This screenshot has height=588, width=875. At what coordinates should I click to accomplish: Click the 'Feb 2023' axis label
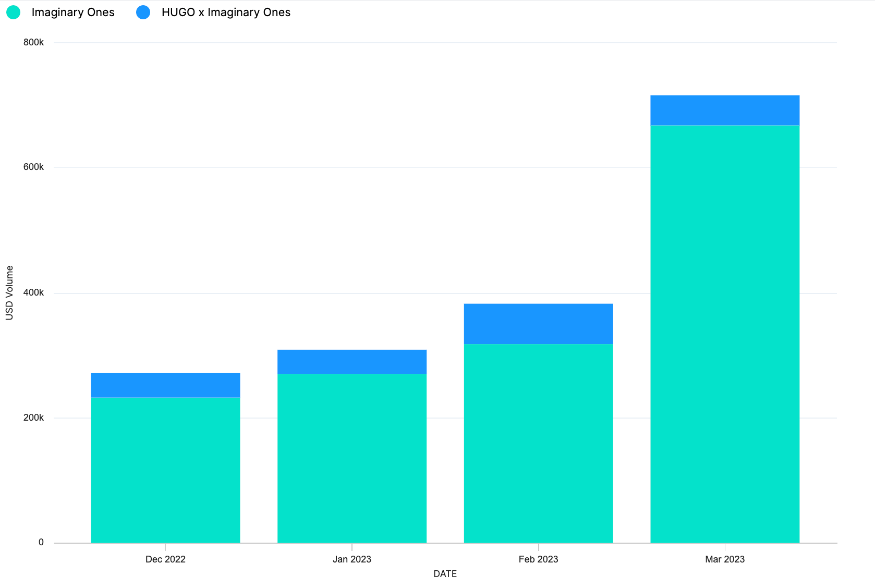tap(538, 559)
